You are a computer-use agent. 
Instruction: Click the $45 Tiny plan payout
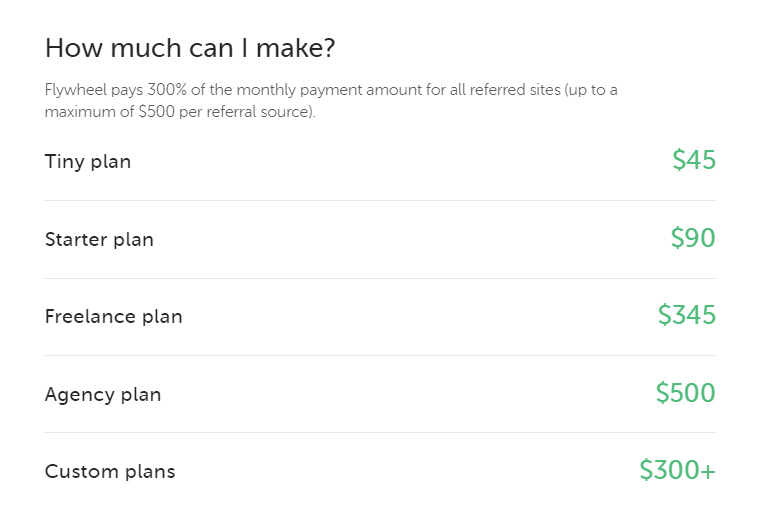[694, 160]
